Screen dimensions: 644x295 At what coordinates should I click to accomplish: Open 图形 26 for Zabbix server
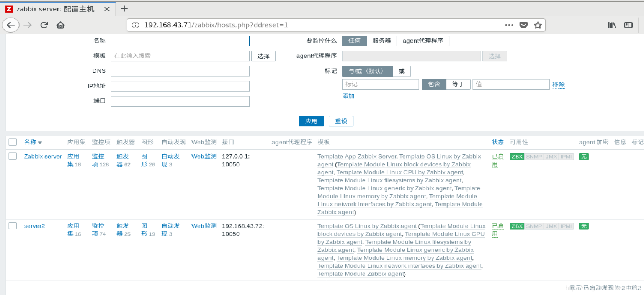(147, 161)
